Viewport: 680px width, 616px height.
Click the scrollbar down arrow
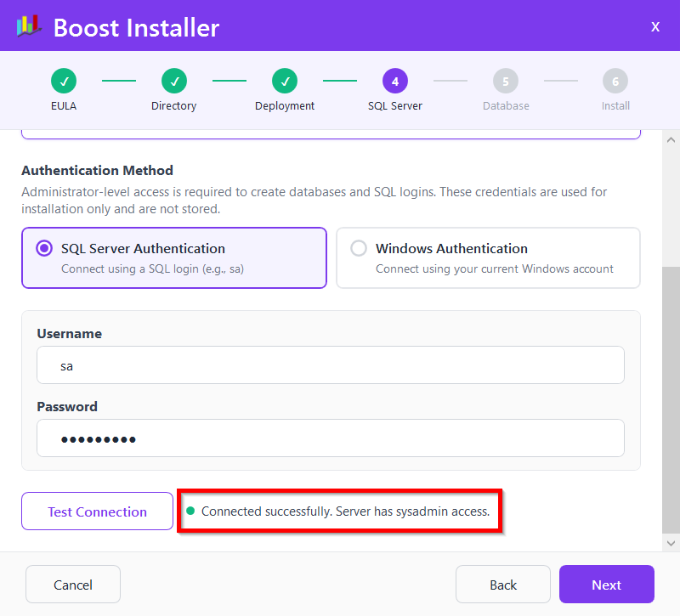coord(671,543)
